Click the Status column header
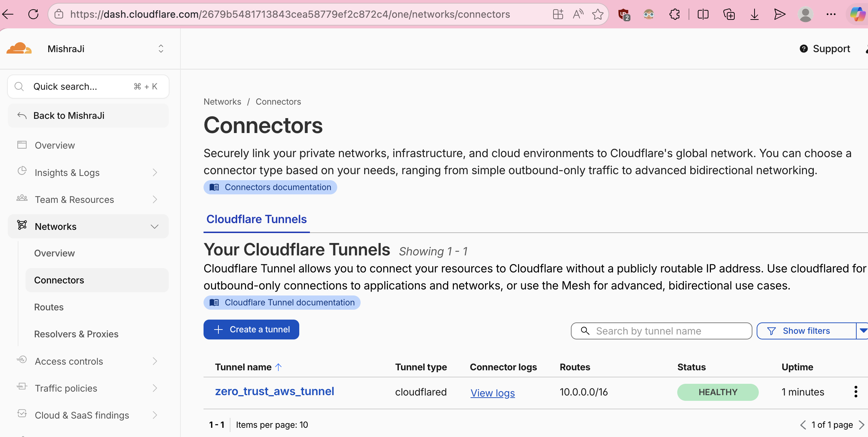Screen dimensions: 868x437 (691, 367)
